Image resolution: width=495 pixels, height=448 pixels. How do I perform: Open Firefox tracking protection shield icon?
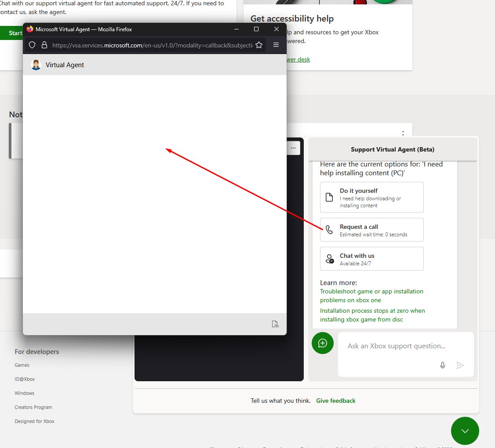pyautogui.click(x=32, y=45)
